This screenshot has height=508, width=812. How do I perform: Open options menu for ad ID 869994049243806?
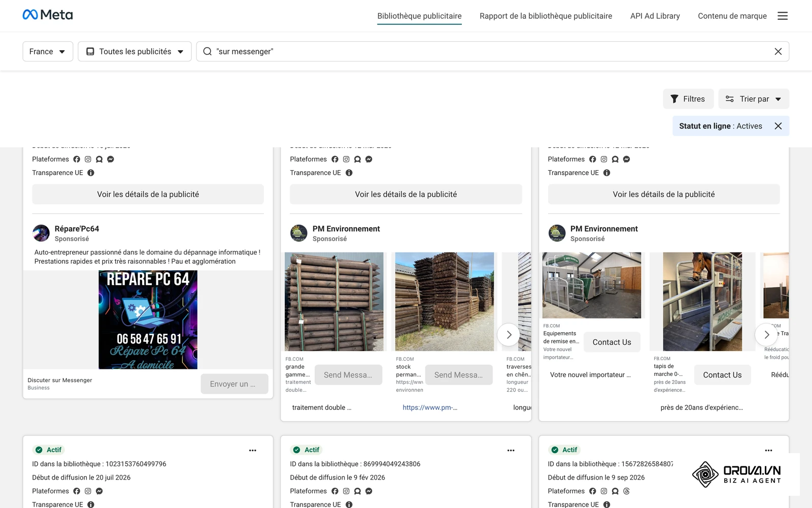pos(511,450)
